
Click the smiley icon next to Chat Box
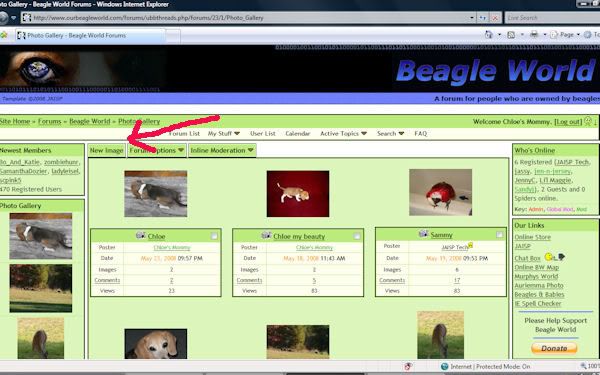pyautogui.click(x=549, y=256)
